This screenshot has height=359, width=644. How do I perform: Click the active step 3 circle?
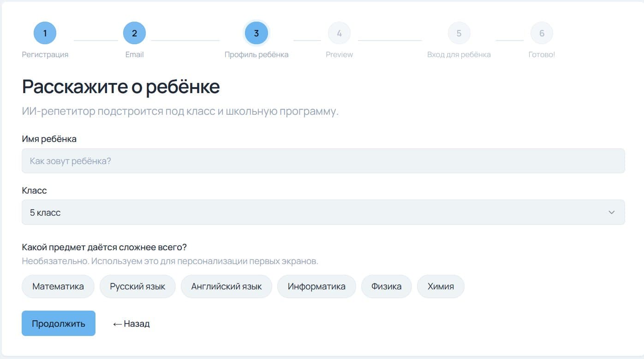(256, 33)
